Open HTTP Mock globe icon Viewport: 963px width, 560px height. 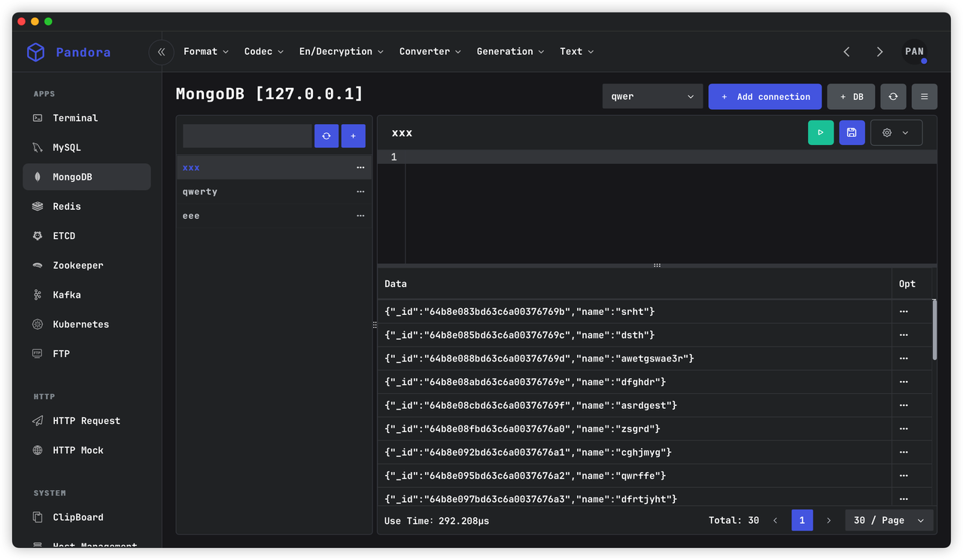coord(38,450)
